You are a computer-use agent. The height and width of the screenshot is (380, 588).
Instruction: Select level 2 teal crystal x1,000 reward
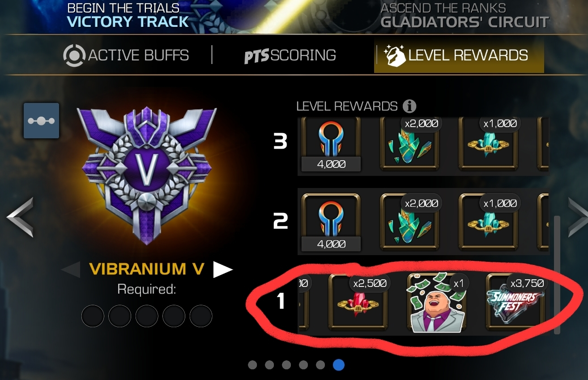tap(489, 221)
